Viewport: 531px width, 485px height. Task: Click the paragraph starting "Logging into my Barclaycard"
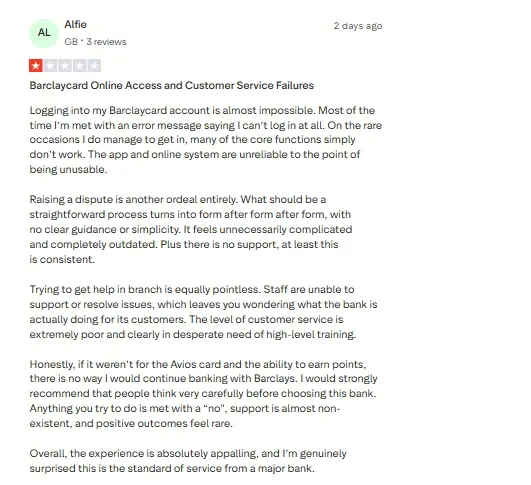[206, 140]
